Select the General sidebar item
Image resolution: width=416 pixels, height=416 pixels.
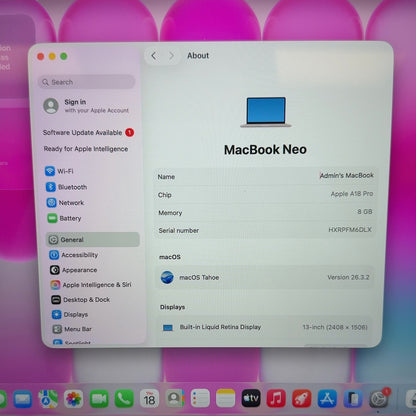(93, 240)
